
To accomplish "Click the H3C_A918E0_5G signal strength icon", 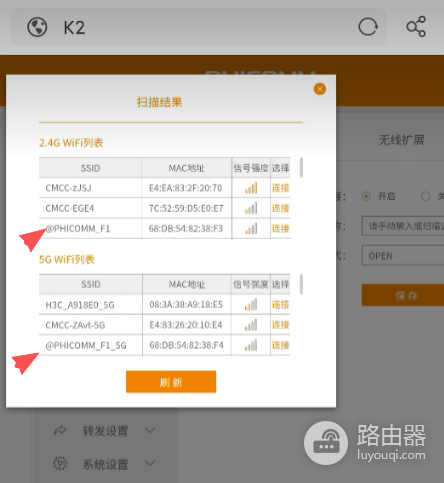I will pyautogui.click(x=251, y=305).
